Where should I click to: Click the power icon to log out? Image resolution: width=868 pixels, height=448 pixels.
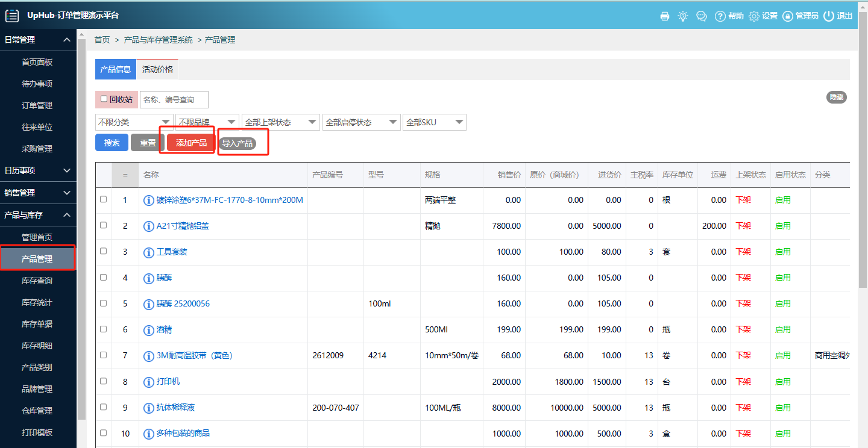point(829,16)
